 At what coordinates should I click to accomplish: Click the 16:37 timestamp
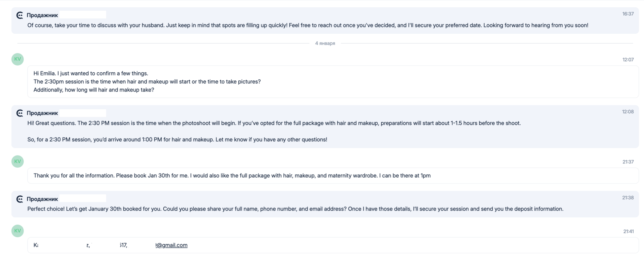[628, 14]
